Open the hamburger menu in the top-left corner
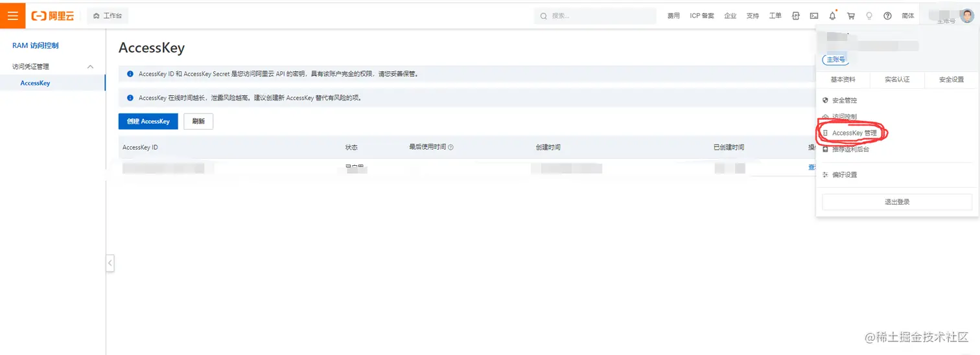This screenshot has width=980, height=355. click(x=13, y=16)
